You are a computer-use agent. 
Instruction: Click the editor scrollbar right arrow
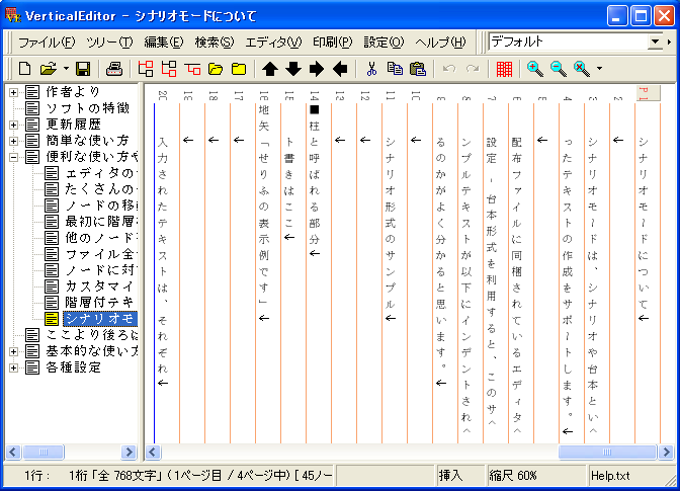(x=666, y=452)
